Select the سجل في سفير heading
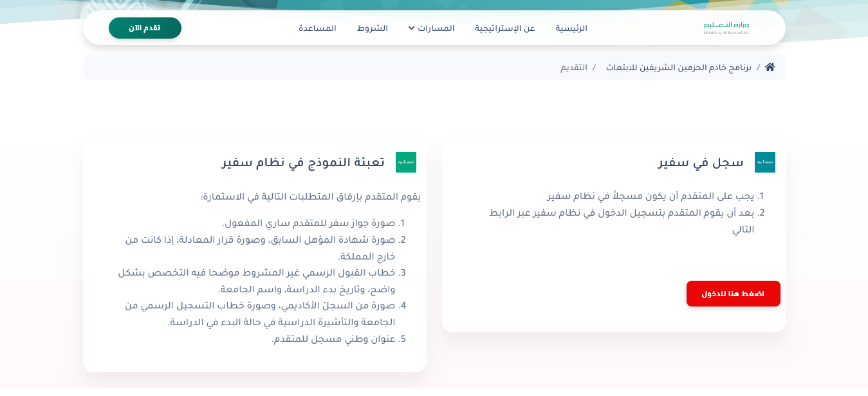This screenshot has width=868, height=396. pos(701,162)
